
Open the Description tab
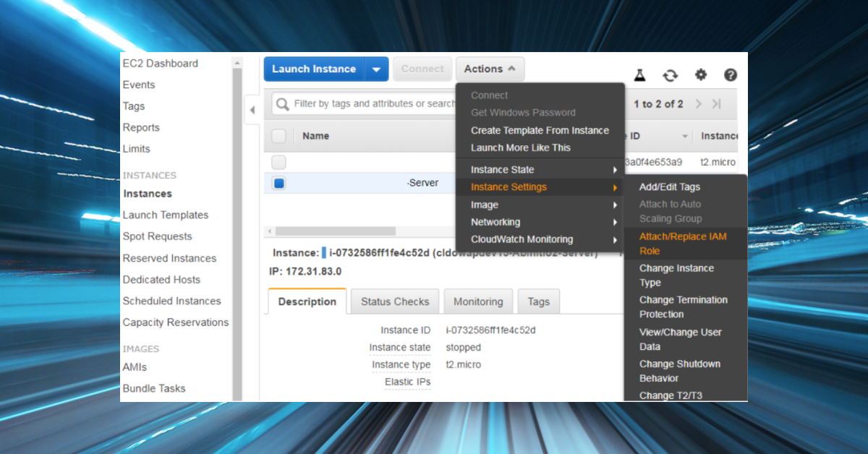pyautogui.click(x=307, y=301)
